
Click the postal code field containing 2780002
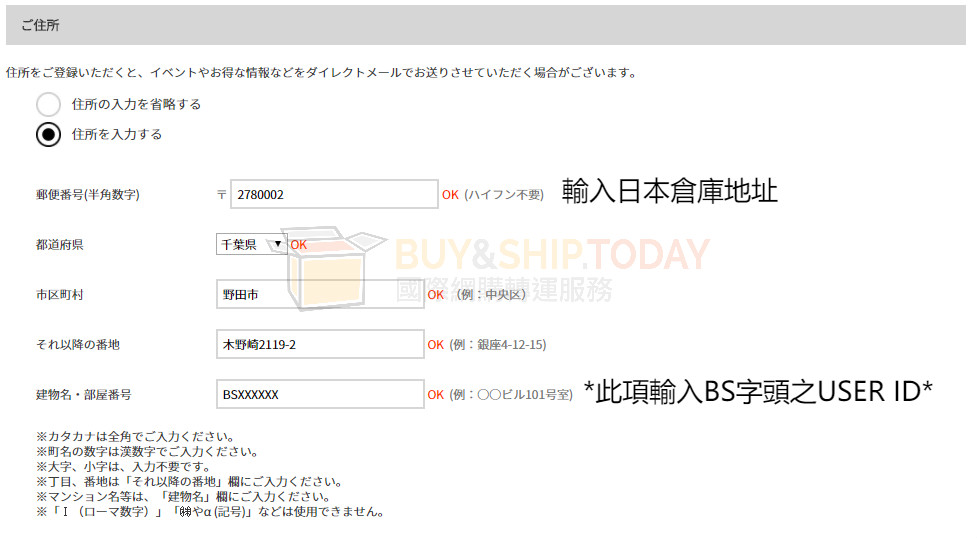pos(334,195)
